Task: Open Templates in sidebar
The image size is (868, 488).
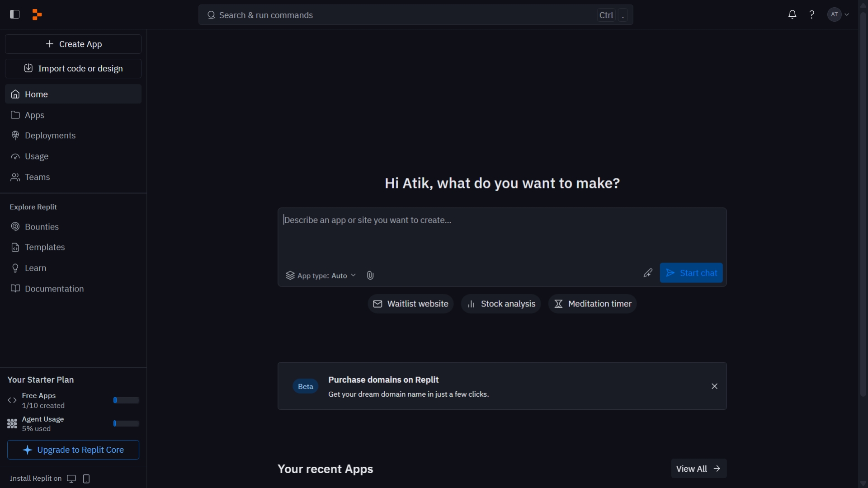Action: tap(73, 247)
